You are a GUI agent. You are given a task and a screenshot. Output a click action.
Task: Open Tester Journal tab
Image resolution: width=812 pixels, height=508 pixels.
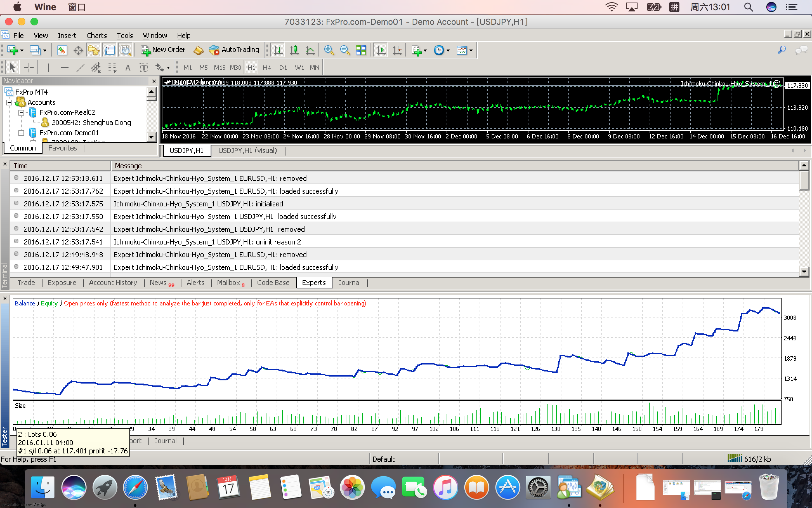(x=166, y=441)
